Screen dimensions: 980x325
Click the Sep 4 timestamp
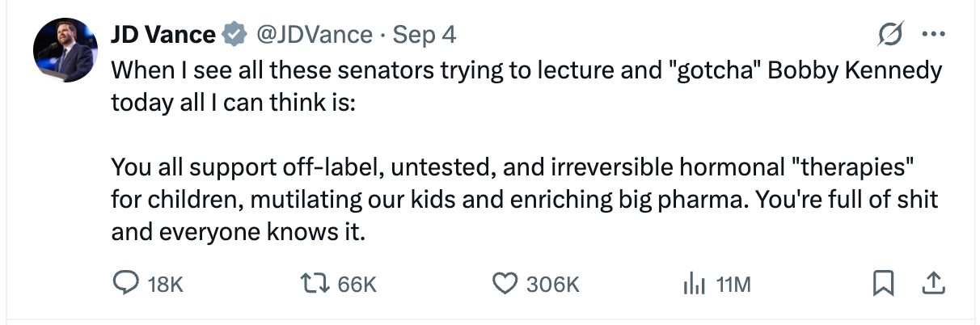coord(424,35)
